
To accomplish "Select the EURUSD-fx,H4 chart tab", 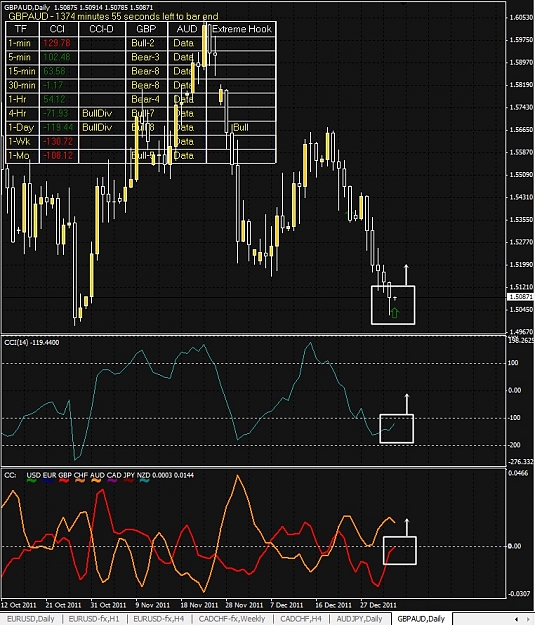I will click(159, 619).
